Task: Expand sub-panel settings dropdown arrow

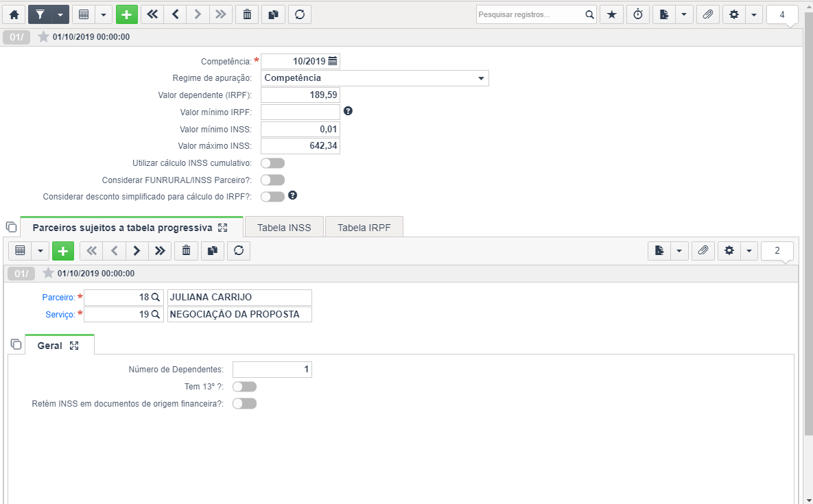Action: point(749,251)
